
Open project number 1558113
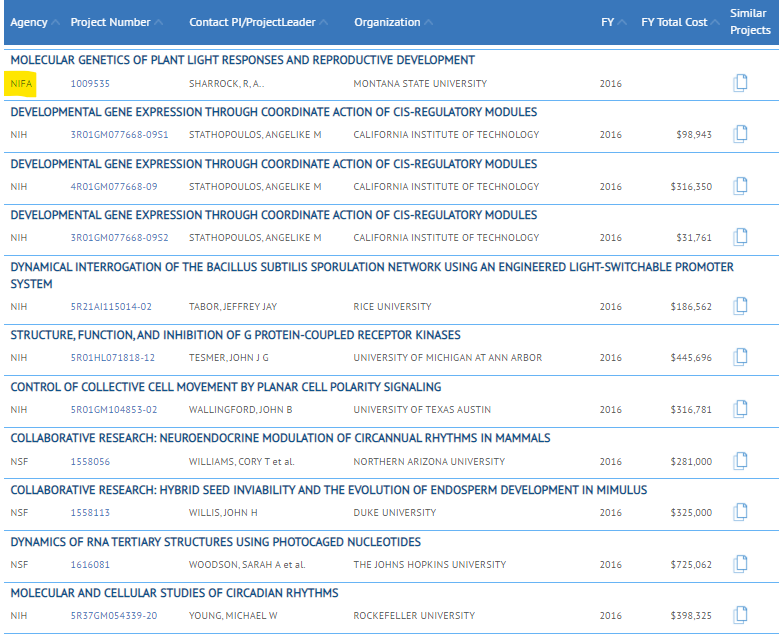point(90,513)
